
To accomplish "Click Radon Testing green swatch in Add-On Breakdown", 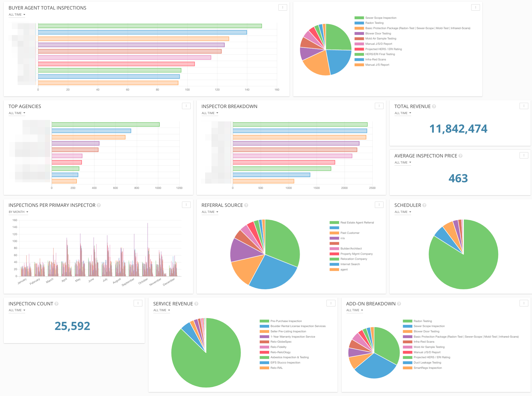I will point(408,321).
